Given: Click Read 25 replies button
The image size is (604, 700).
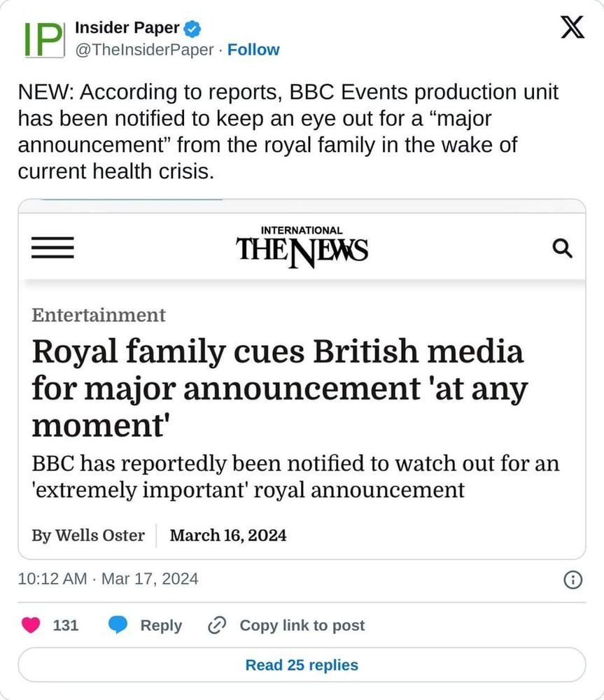Looking at the screenshot, I should pyautogui.click(x=302, y=665).
